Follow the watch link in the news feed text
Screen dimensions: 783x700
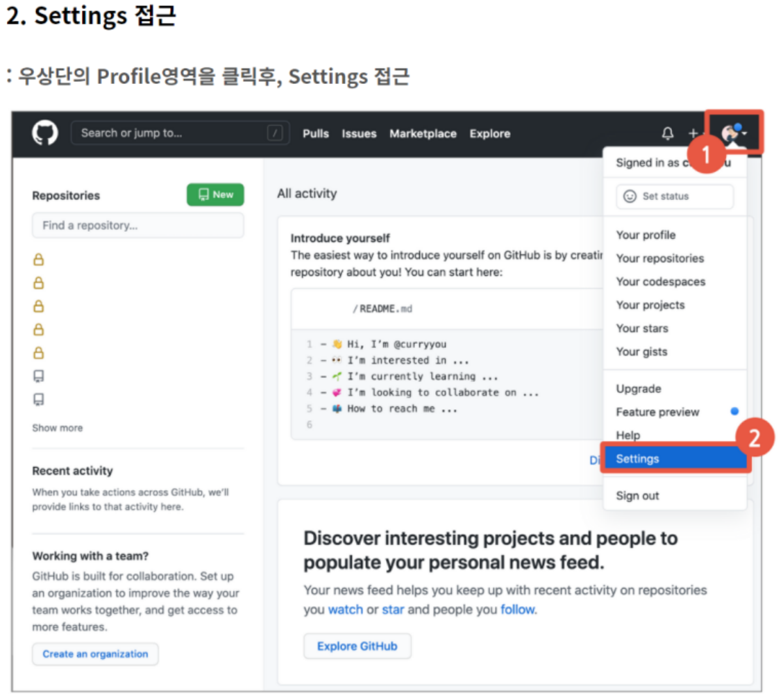[x=346, y=610]
